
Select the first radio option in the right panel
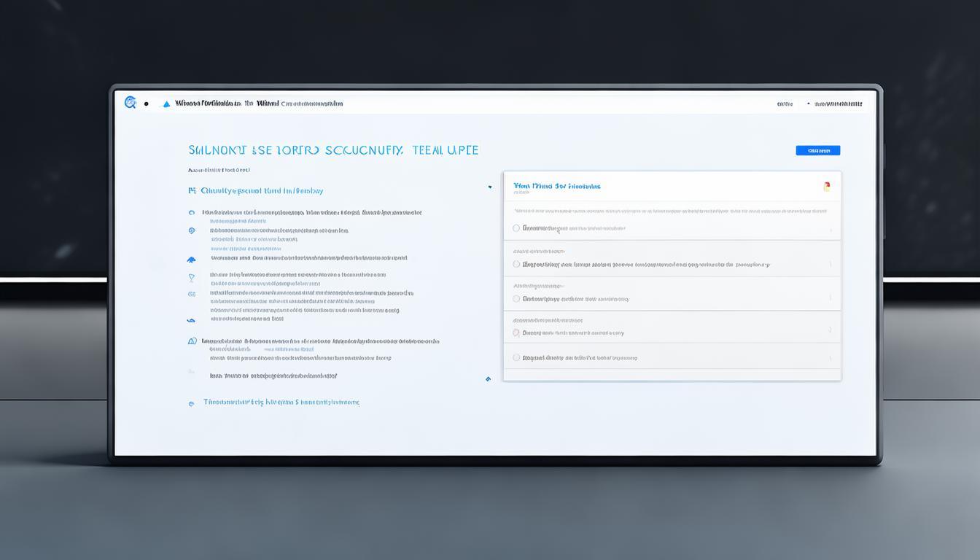(x=516, y=228)
